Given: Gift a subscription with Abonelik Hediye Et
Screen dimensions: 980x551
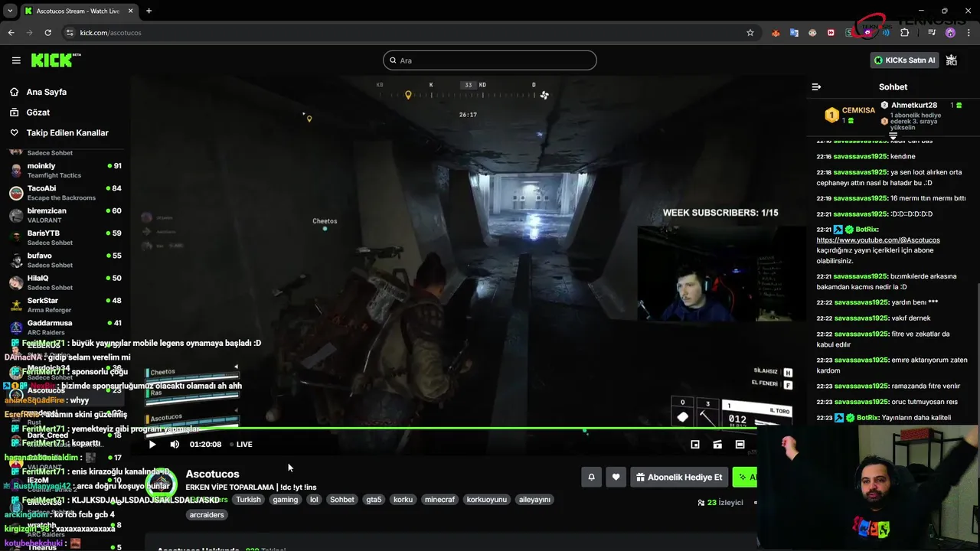Looking at the screenshot, I should (679, 478).
